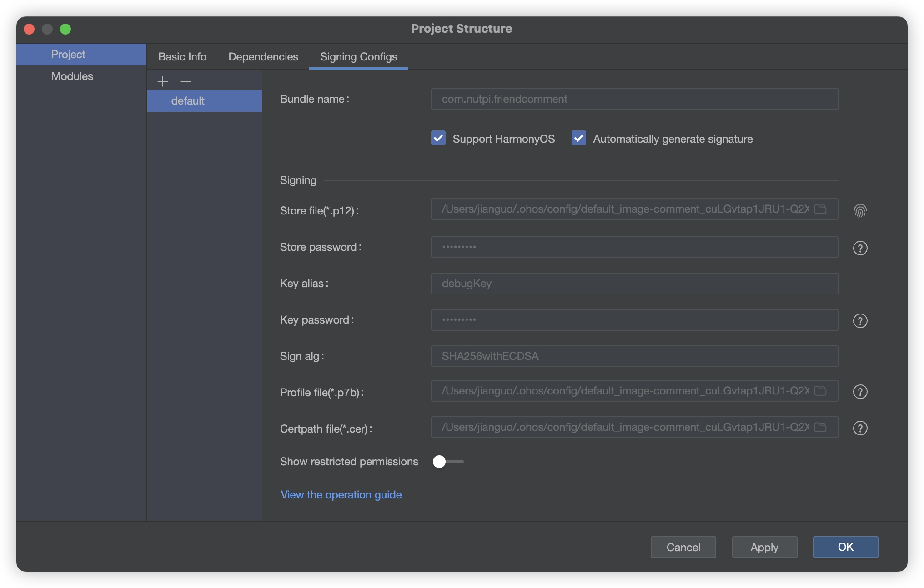The width and height of the screenshot is (924, 588).
Task: Click the folder icon next to Store file
Action: click(x=823, y=209)
